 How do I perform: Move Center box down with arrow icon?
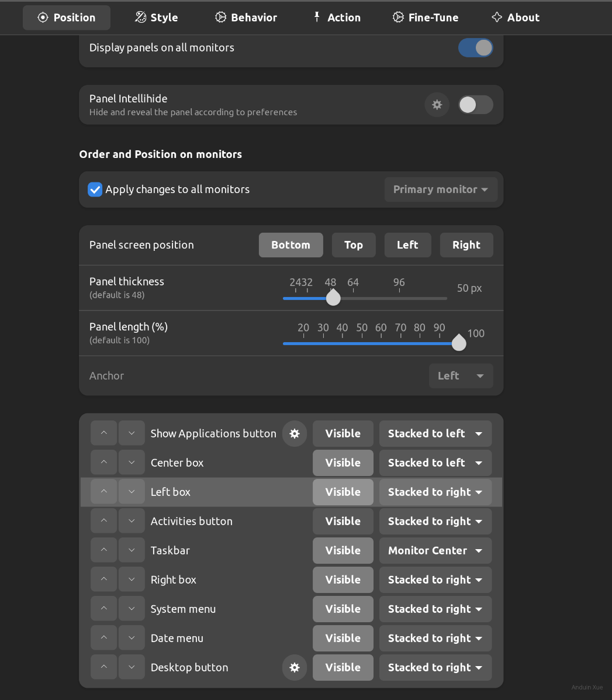(132, 463)
